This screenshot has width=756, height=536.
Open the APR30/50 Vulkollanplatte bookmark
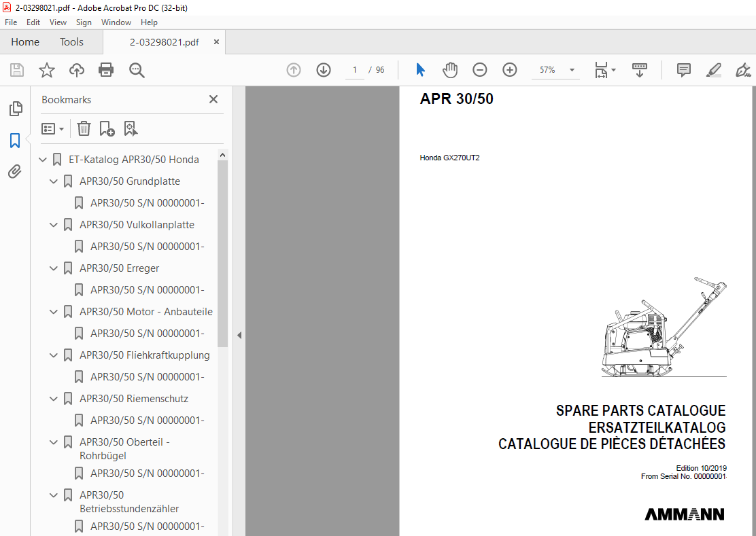pyautogui.click(x=137, y=225)
